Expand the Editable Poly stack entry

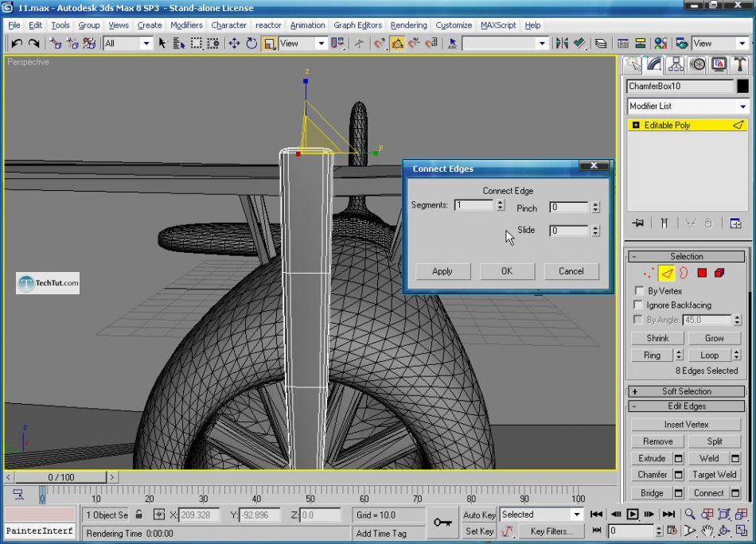636,126
